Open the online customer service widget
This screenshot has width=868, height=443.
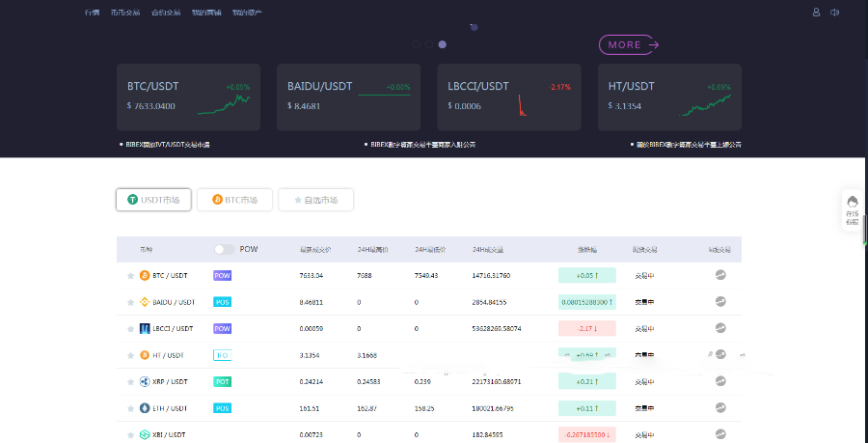tap(853, 210)
